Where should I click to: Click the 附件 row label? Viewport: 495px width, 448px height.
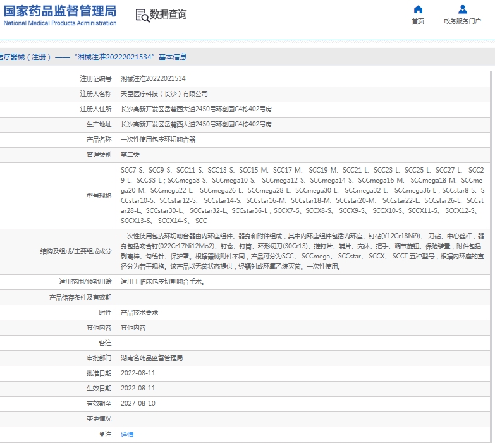[x=105, y=313]
